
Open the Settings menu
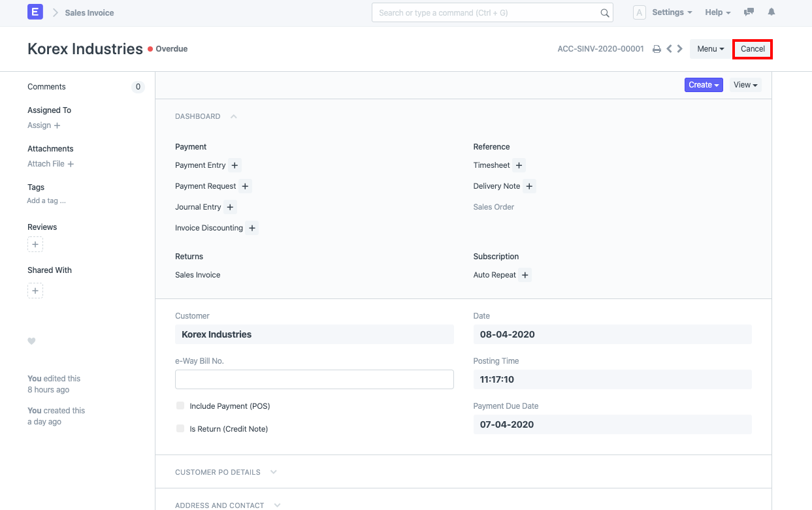coord(672,12)
